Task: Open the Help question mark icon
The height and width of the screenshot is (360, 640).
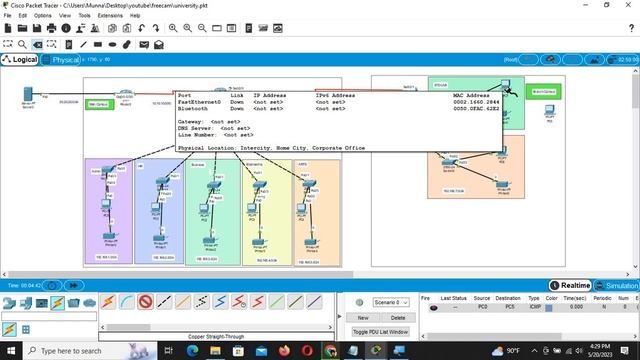Action: click(x=631, y=28)
